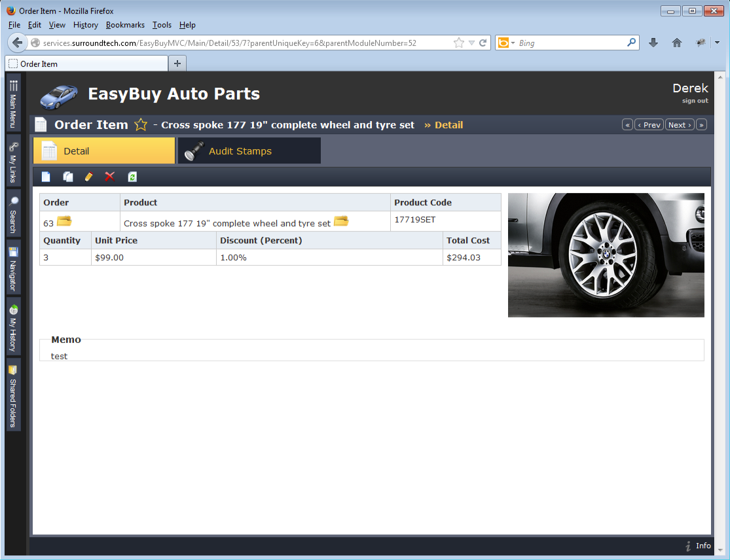
Task: Click the Copy record toolbar icon
Action: 68,177
